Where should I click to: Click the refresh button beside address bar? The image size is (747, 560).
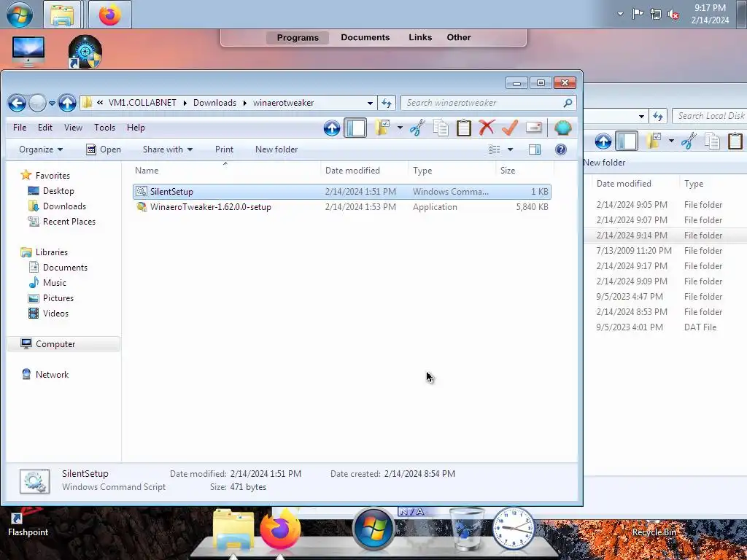(387, 103)
